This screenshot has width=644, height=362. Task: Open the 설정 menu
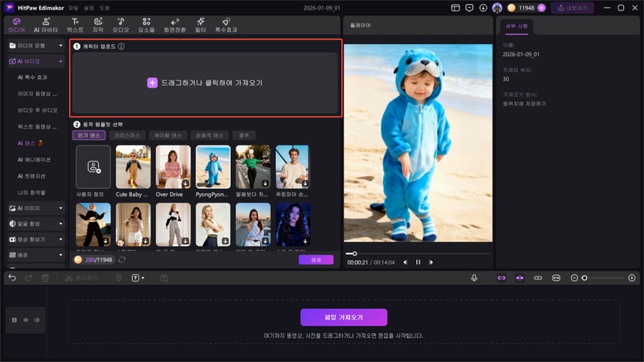pos(89,8)
